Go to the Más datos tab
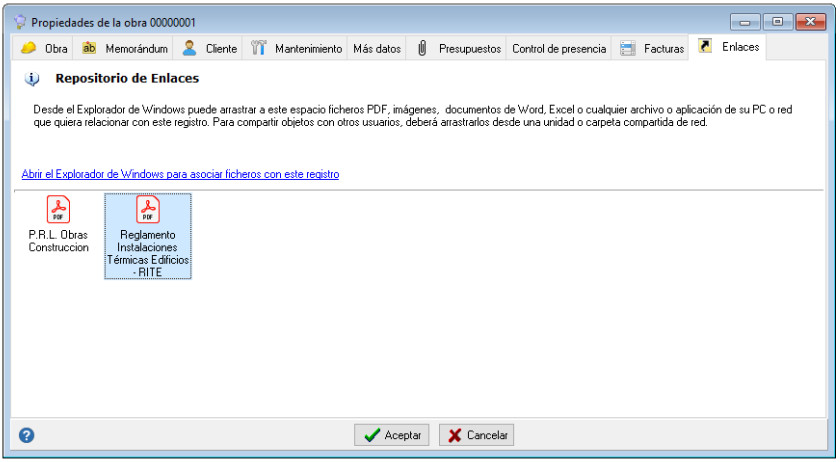 pos(376,48)
